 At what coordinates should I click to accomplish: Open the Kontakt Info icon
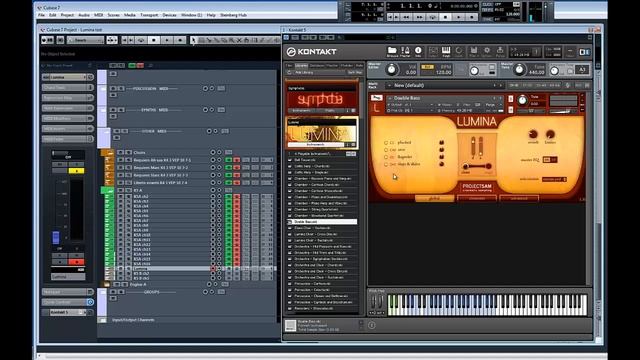[x=418, y=51]
